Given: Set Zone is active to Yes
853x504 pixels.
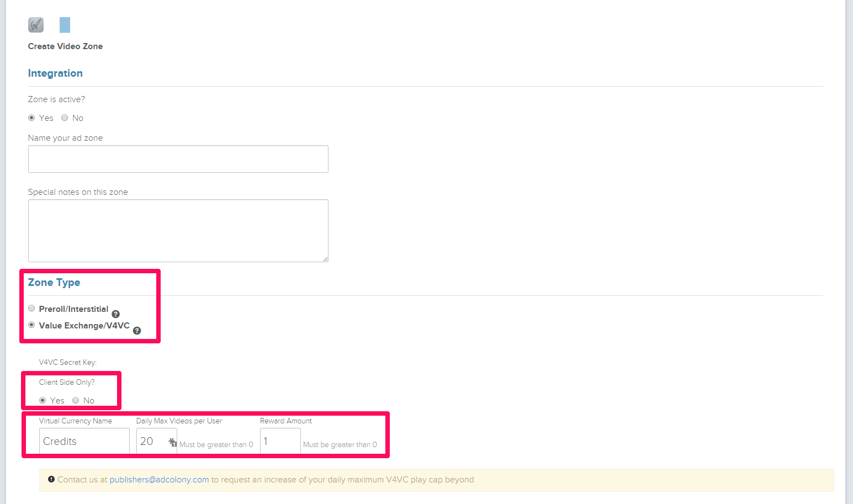Looking at the screenshot, I should pyautogui.click(x=31, y=118).
